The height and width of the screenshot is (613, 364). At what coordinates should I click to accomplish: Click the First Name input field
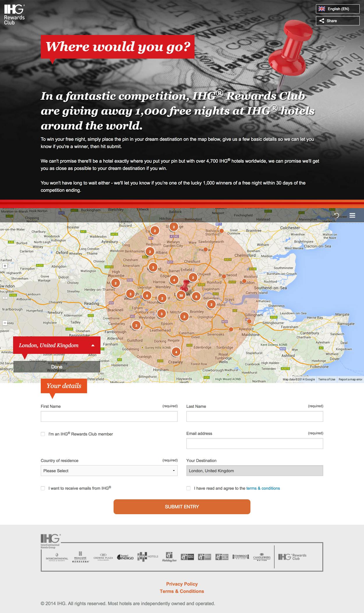point(109,416)
